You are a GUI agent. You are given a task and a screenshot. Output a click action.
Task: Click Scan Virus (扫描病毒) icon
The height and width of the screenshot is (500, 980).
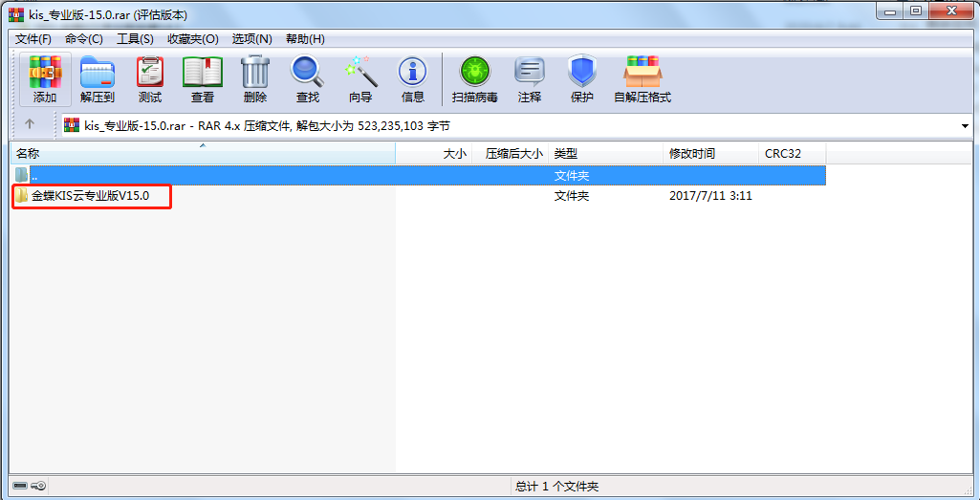(x=475, y=78)
